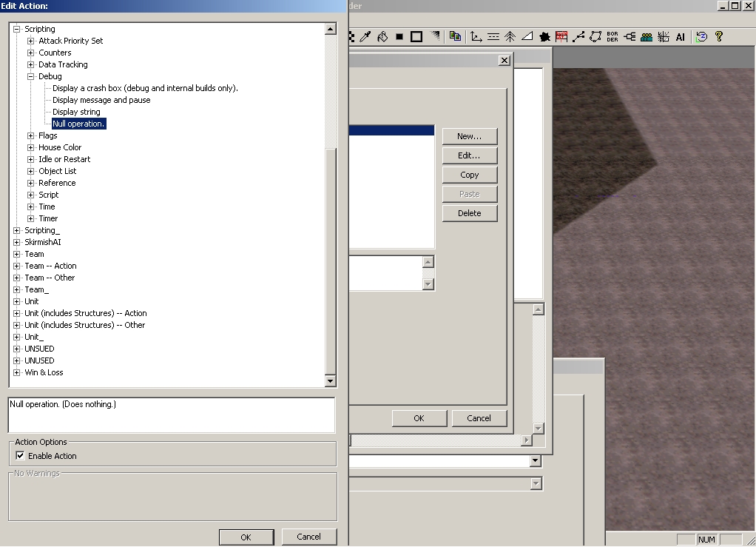Click the action tree scroll-down arrow
Viewport: 756px width, 547px height.
pyautogui.click(x=330, y=381)
